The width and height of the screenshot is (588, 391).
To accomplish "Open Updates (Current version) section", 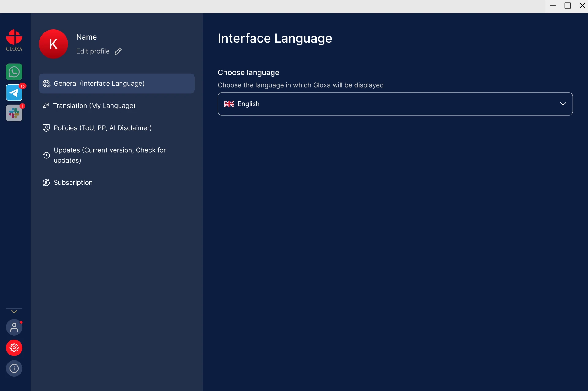I will [117, 155].
